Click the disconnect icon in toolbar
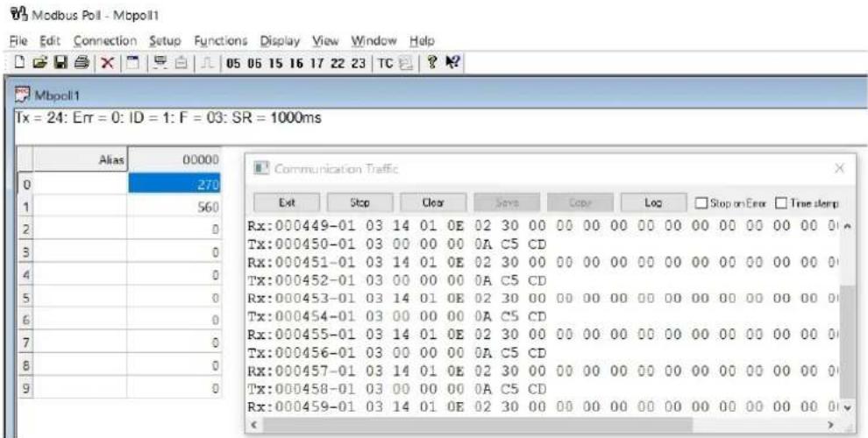Screen dimensions: 868x438 [x=181, y=63]
